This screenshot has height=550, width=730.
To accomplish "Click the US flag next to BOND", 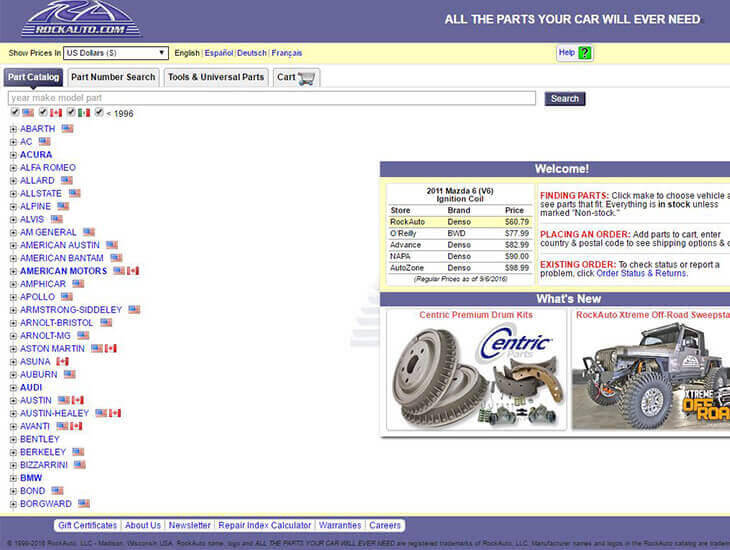I will click(x=57, y=491).
